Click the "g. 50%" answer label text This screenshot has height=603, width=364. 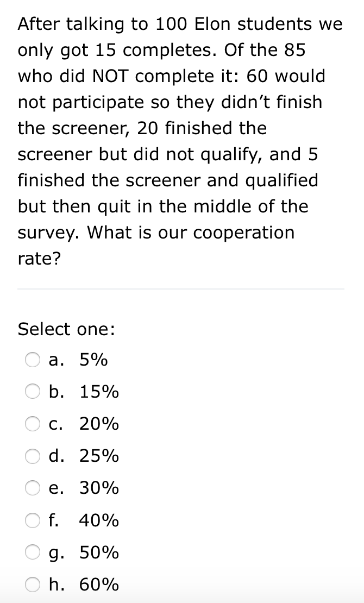click(84, 553)
